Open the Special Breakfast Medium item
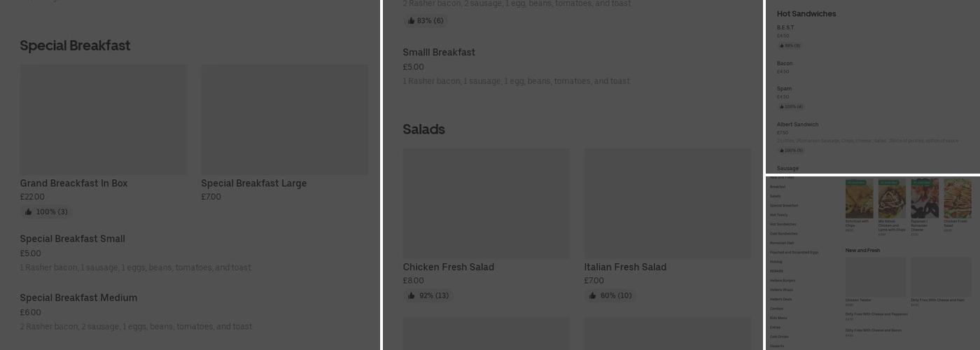Viewport: 980px width, 350px height. click(x=78, y=298)
